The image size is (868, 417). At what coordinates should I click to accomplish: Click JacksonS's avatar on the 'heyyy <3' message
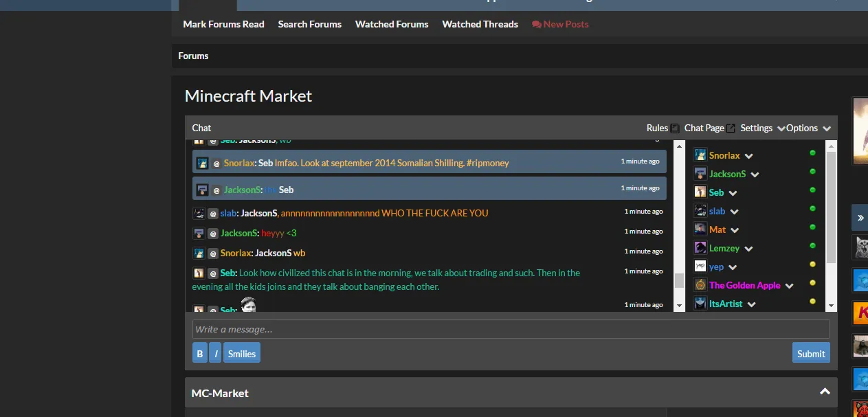click(199, 234)
